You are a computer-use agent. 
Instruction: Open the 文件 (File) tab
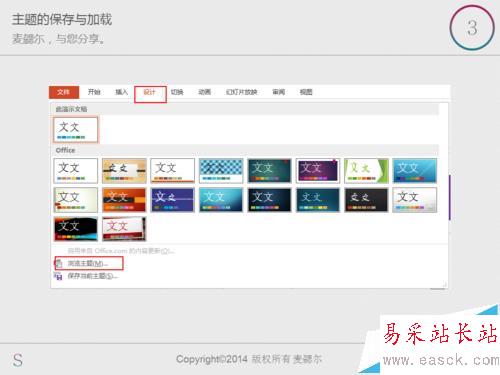click(64, 92)
